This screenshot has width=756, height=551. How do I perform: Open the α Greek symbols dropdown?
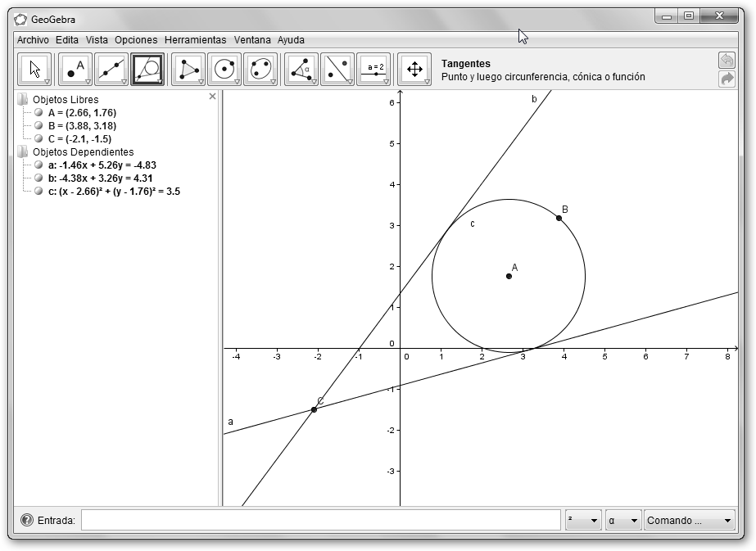(x=622, y=520)
